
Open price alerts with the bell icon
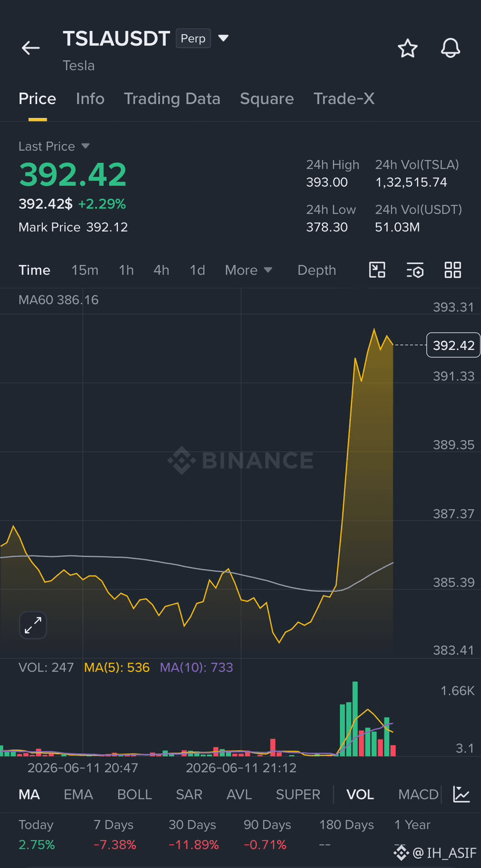point(450,48)
